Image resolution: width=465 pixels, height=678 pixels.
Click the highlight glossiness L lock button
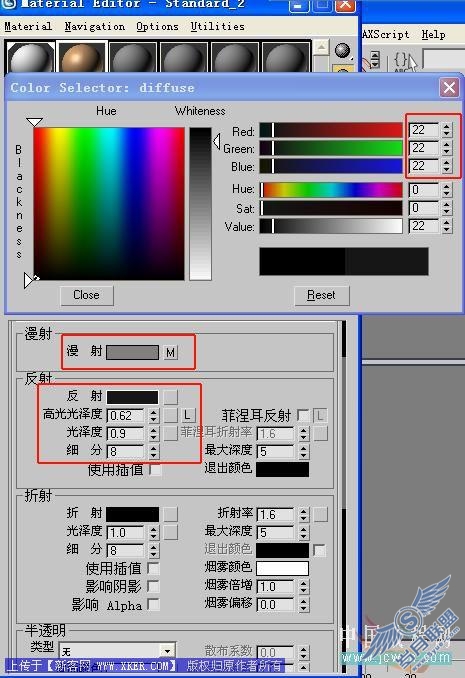tap(187, 415)
